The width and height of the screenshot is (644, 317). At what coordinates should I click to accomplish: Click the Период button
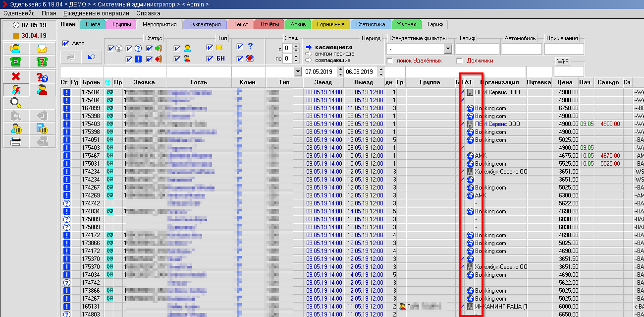tap(371, 38)
